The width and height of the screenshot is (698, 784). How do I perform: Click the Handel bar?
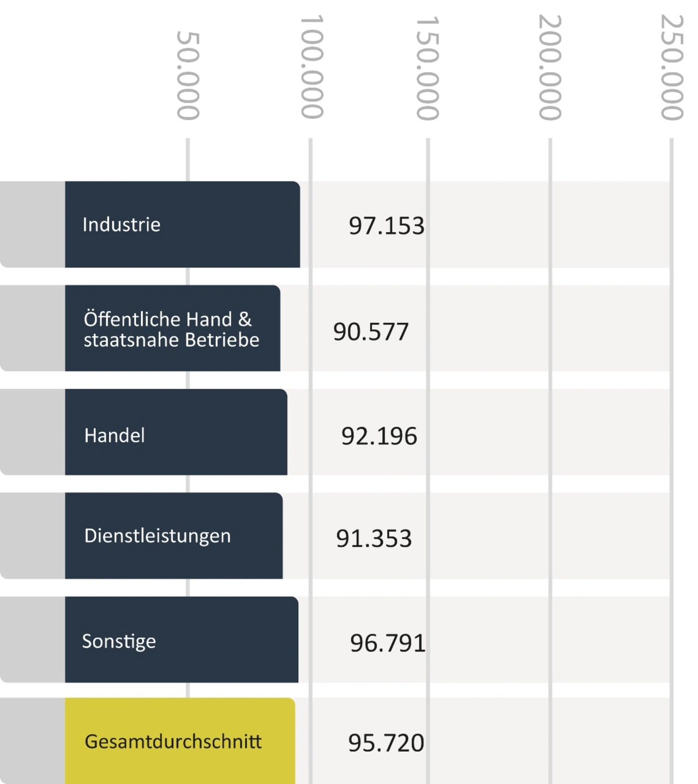(x=176, y=432)
